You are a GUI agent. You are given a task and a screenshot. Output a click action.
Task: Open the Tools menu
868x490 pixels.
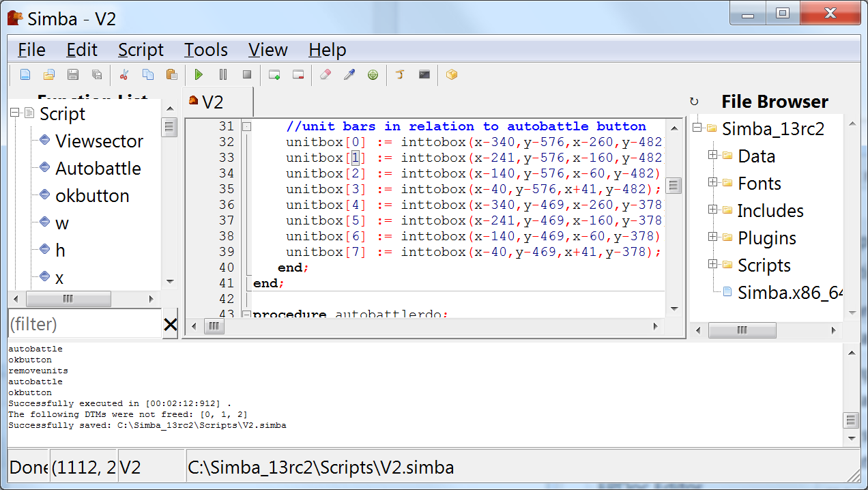point(205,50)
